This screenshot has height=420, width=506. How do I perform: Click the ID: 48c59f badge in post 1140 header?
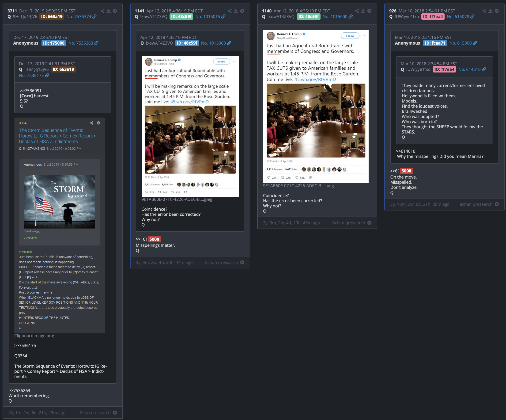point(308,17)
